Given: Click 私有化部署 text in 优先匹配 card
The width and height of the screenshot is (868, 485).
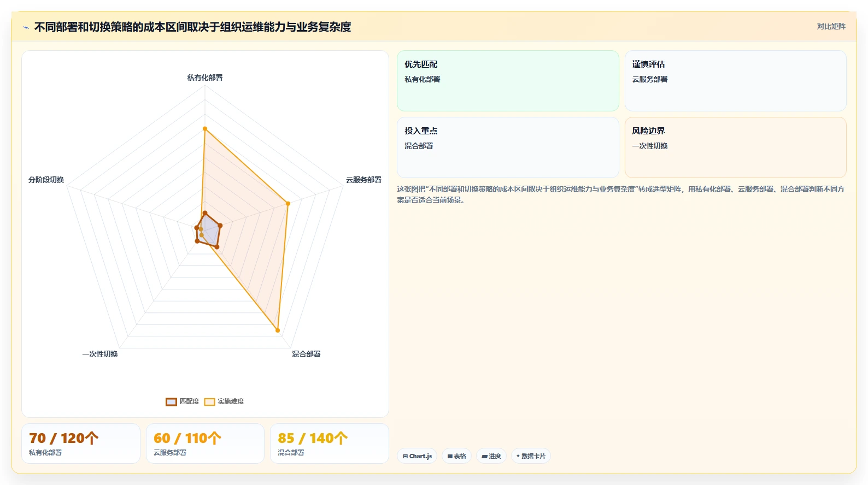Looking at the screenshot, I should coord(423,79).
